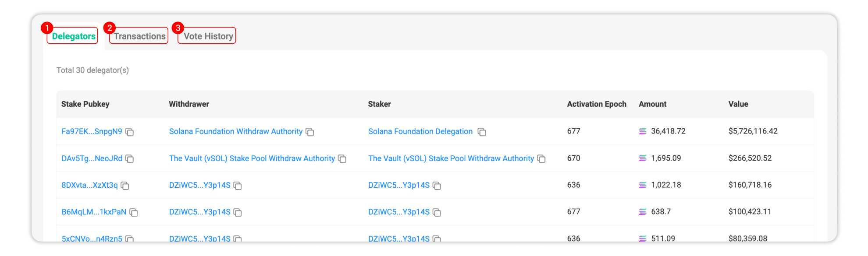Viewport: 868px width, 256px height.
Task: Copy Vault vSOL withdrawer address
Action: click(x=342, y=158)
